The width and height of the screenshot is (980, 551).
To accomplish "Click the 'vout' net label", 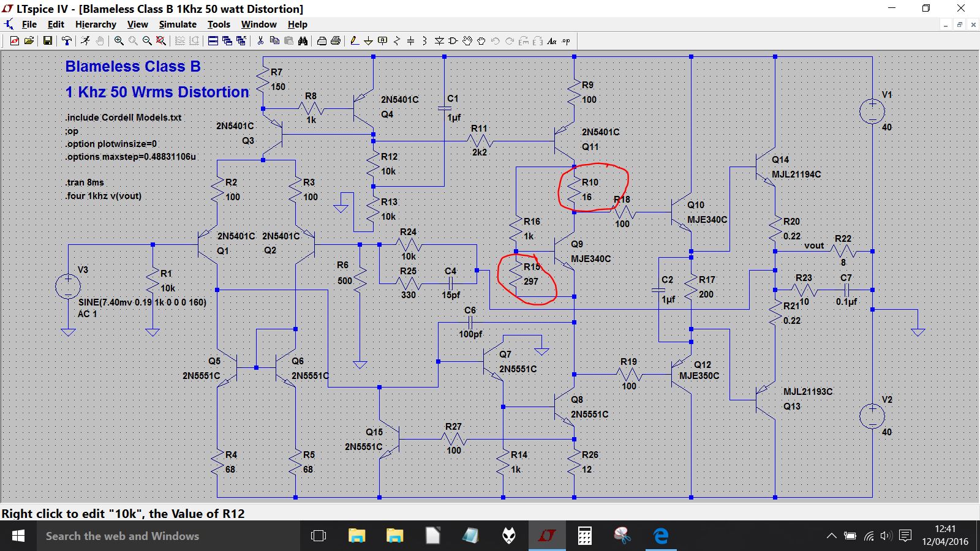I will tap(814, 246).
